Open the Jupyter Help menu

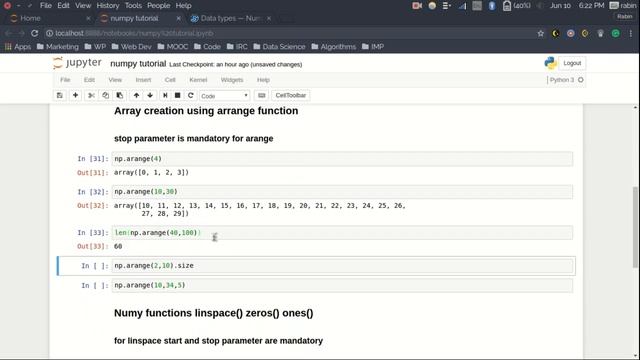tap(263, 80)
